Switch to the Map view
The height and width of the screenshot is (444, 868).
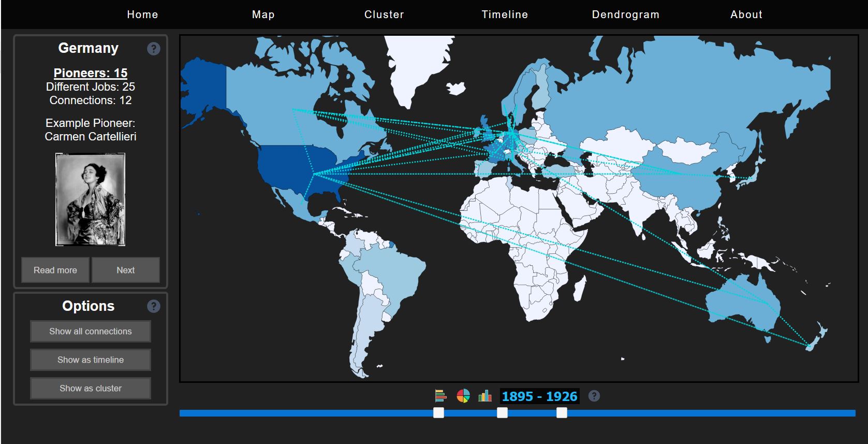pos(263,15)
